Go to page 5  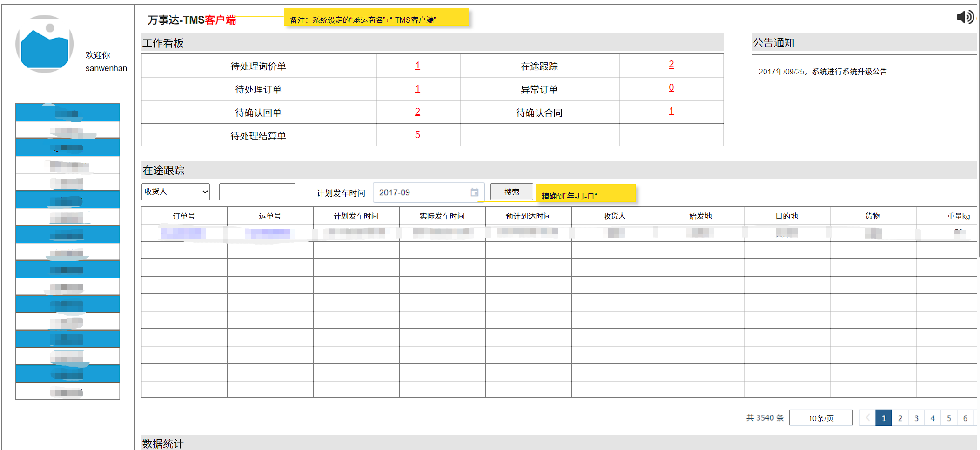click(949, 418)
